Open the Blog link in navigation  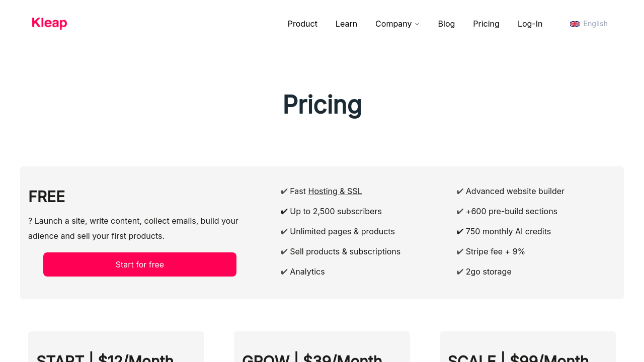[446, 24]
